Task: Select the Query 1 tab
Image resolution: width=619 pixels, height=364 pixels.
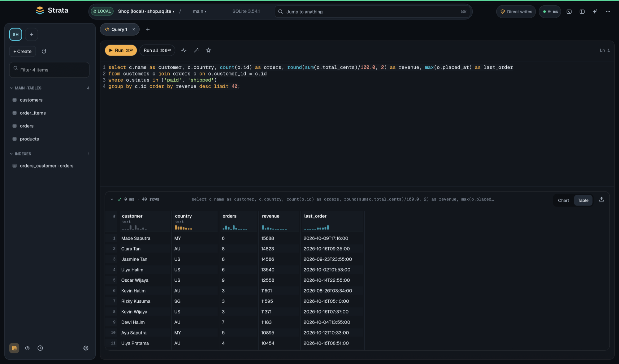Action: [x=119, y=29]
